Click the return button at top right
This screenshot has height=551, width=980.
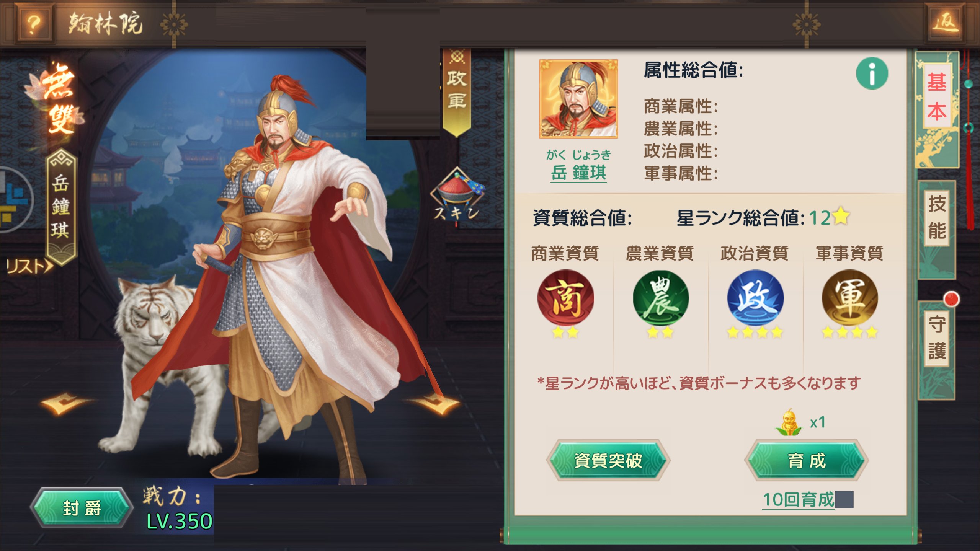pyautogui.click(x=945, y=24)
